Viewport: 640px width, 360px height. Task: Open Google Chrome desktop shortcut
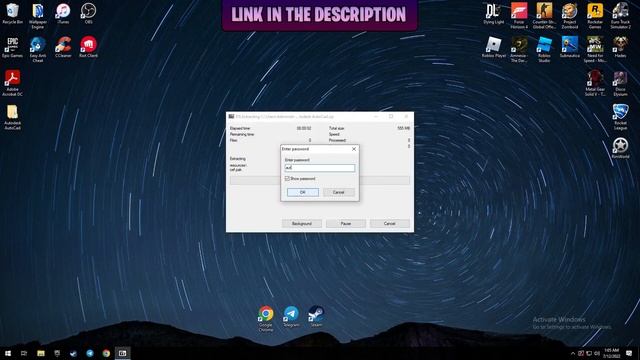[x=266, y=319]
